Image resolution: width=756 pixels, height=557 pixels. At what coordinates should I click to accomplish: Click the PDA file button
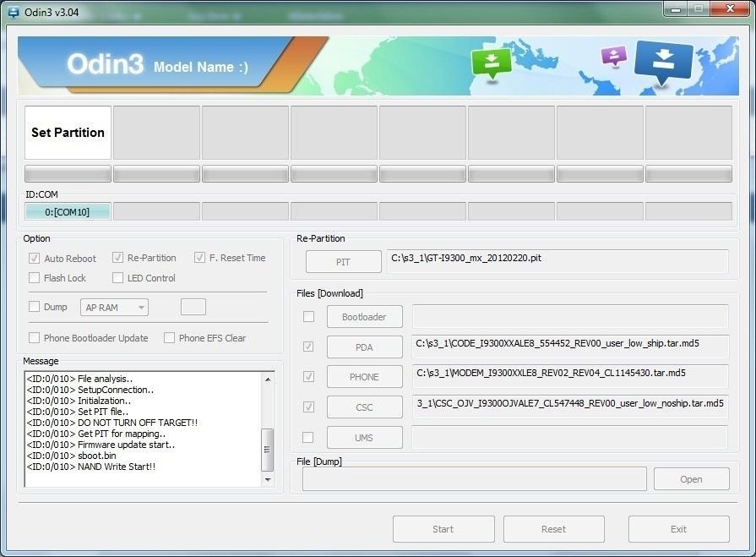365,347
